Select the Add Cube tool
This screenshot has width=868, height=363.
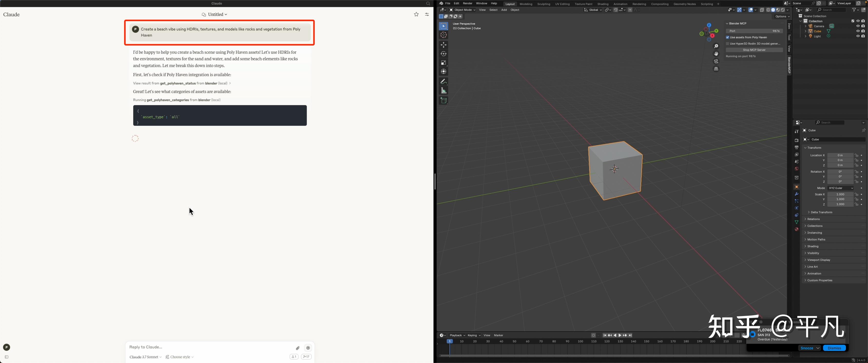pyautogui.click(x=443, y=100)
